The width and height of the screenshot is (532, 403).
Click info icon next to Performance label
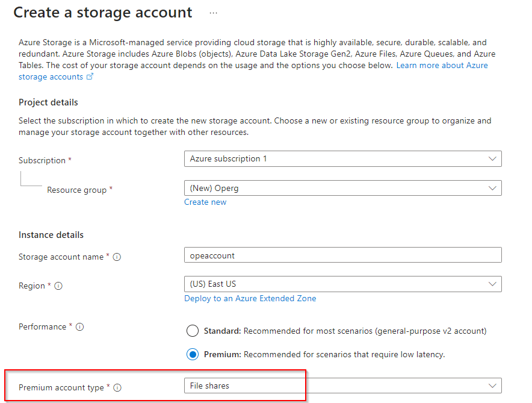(x=79, y=327)
